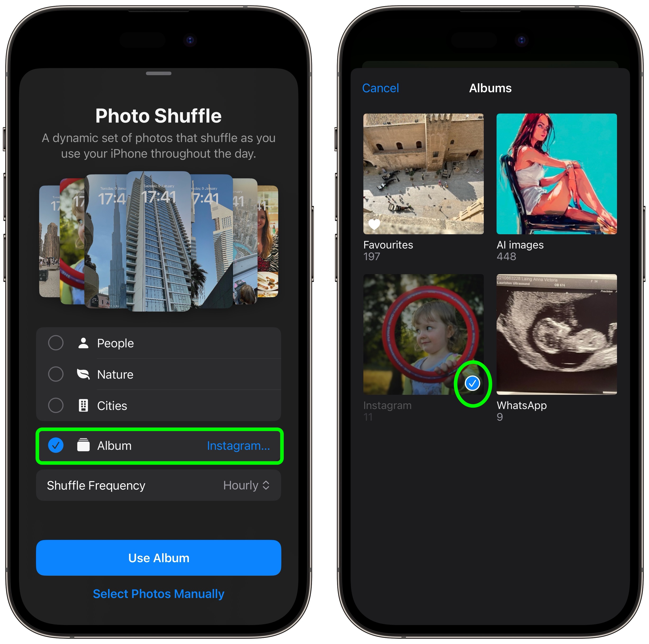The width and height of the screenshot is (649, 644).
Task: Enable the Album radio button
Action: point(56,445)
